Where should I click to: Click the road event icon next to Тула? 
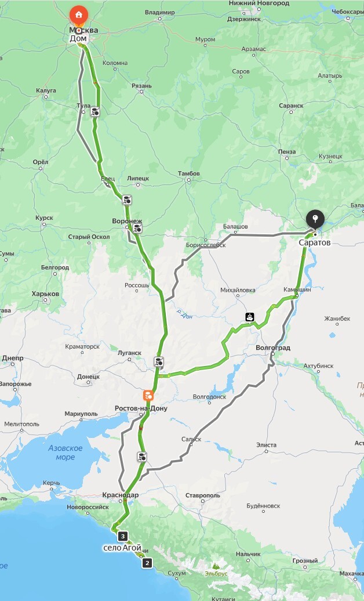(96, 112)
